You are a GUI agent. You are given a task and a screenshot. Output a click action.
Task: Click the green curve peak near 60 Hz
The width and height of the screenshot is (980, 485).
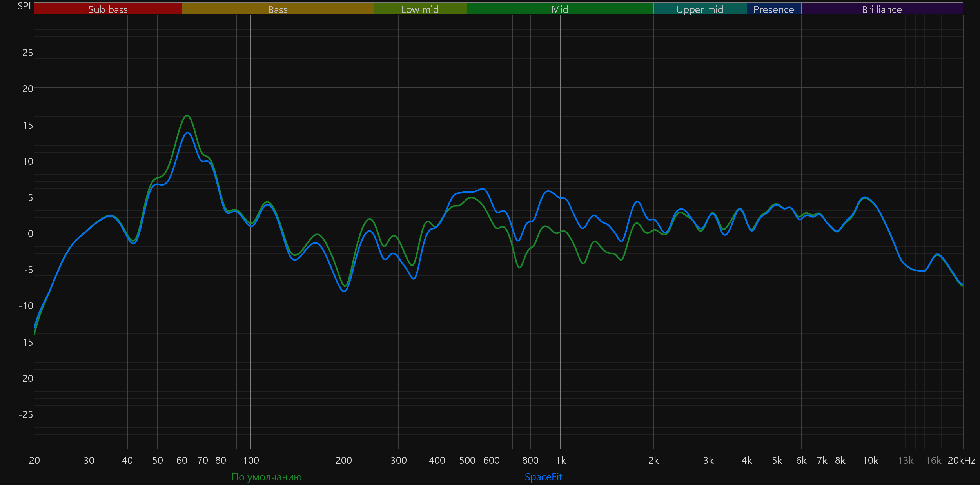pyautogui.click(x=187, y=115)
